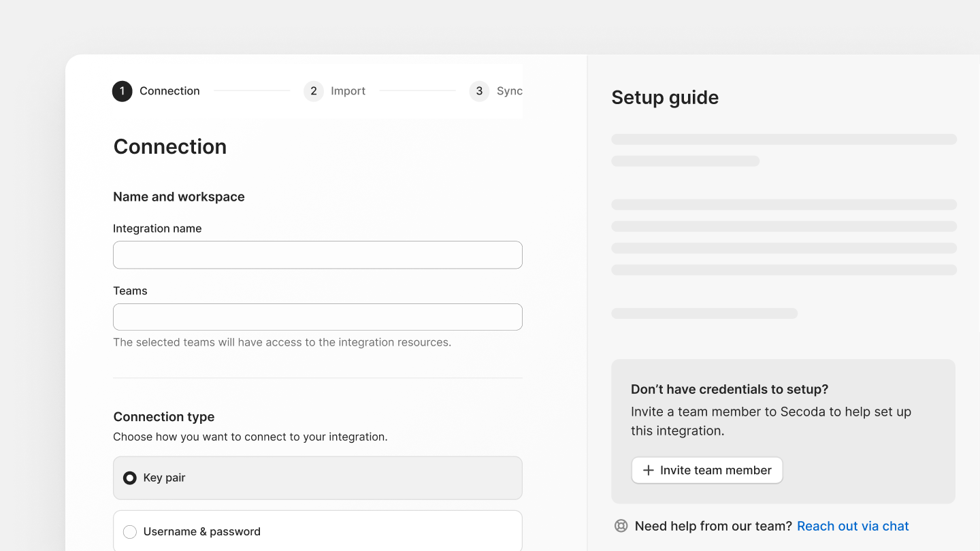Click the step 1 number circle
980x551 pixels.
[122, 91]
